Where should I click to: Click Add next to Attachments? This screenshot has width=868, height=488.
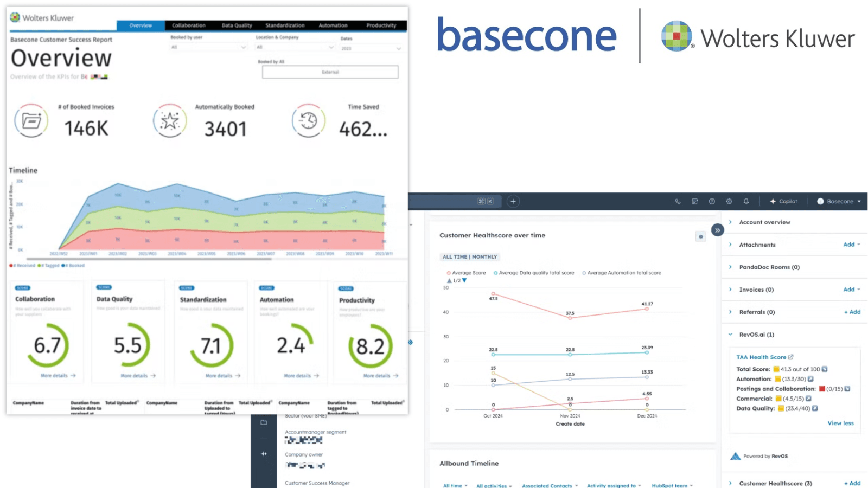point(852,245)
